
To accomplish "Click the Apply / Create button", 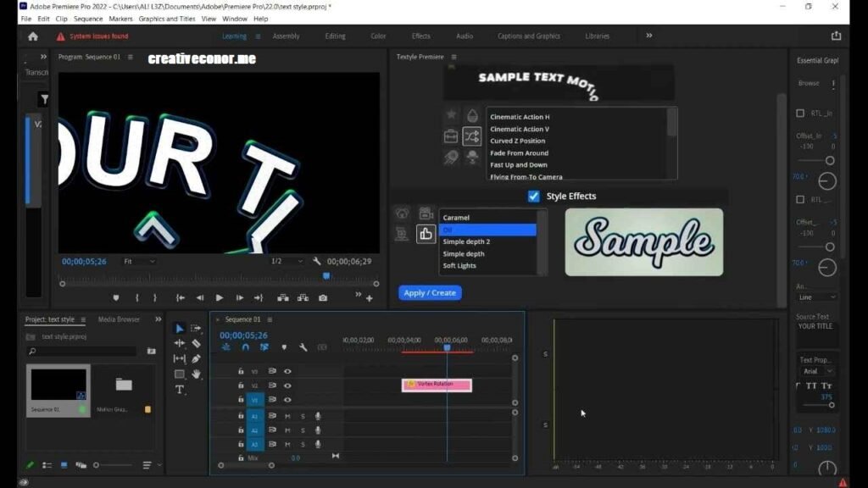I will 430,292.
